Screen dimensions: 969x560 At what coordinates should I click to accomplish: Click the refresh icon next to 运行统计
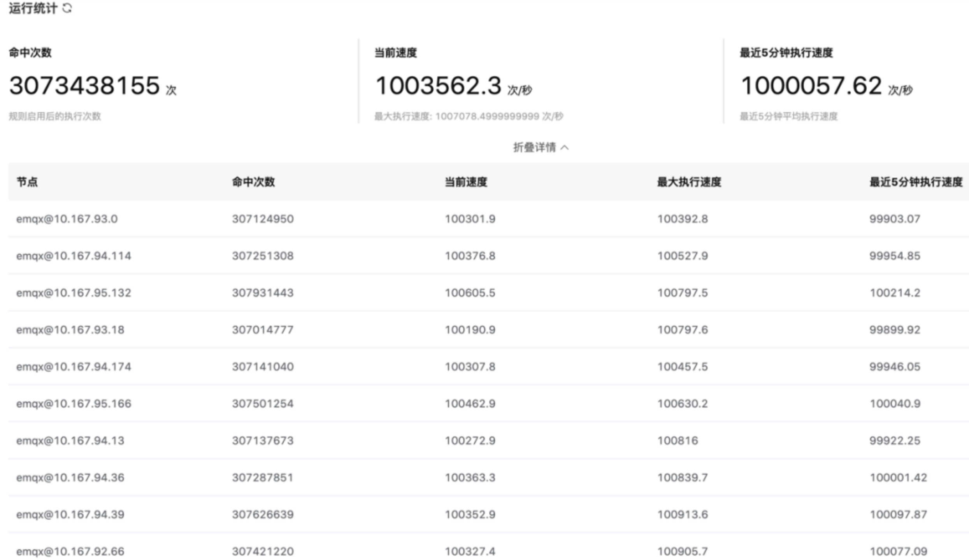pos(67,9)
